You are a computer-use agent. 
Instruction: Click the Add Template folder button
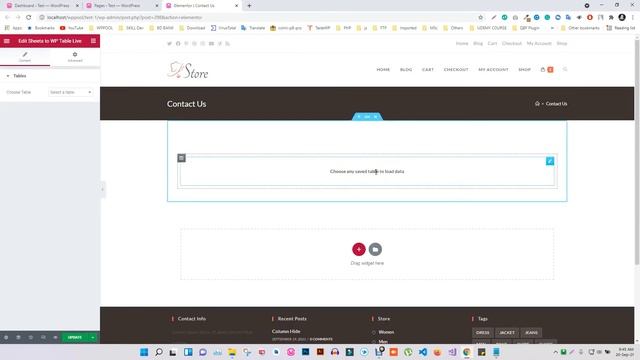[x=375, y=249]
